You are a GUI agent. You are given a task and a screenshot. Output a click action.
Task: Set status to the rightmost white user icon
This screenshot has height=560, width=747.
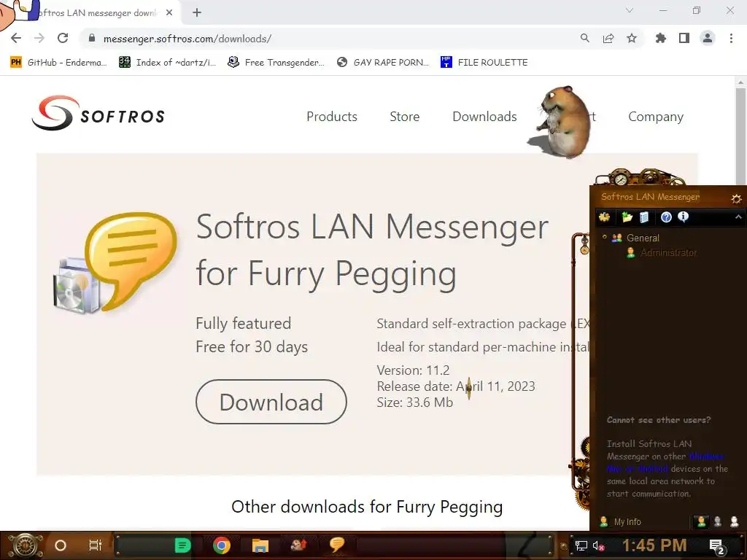[x=735, y=521]
